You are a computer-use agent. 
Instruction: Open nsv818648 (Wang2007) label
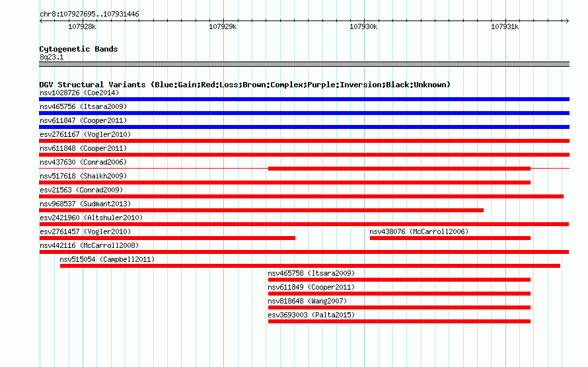[307, 301]
